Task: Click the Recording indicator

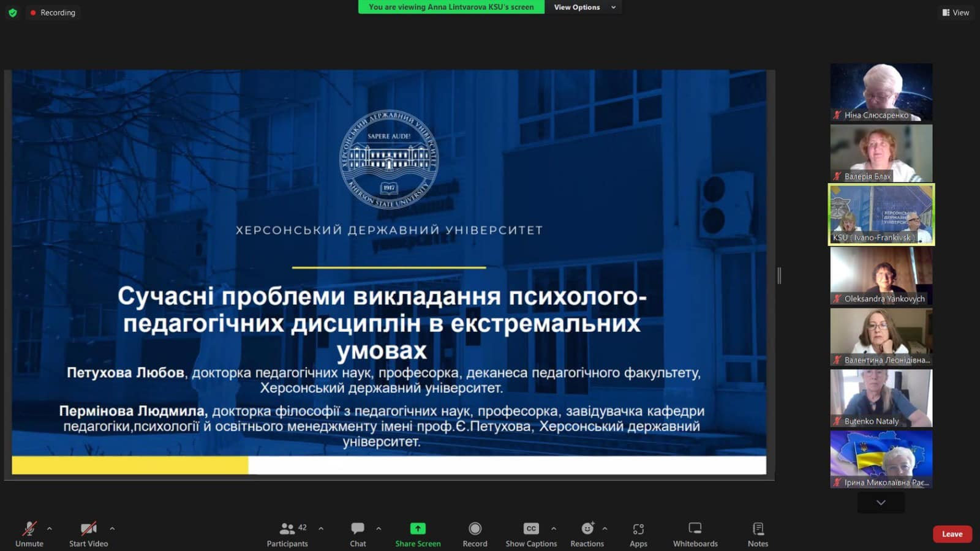Action: (x=53, y=12)
